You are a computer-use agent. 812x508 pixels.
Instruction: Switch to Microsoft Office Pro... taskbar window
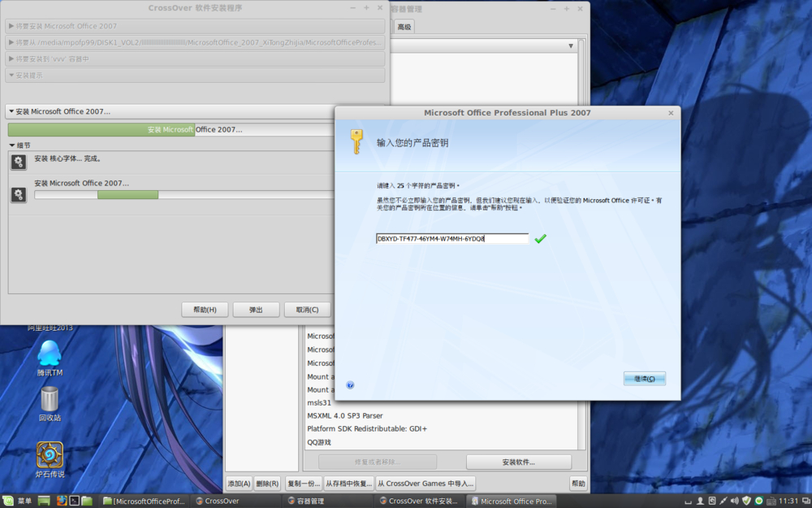coord(511,501)
